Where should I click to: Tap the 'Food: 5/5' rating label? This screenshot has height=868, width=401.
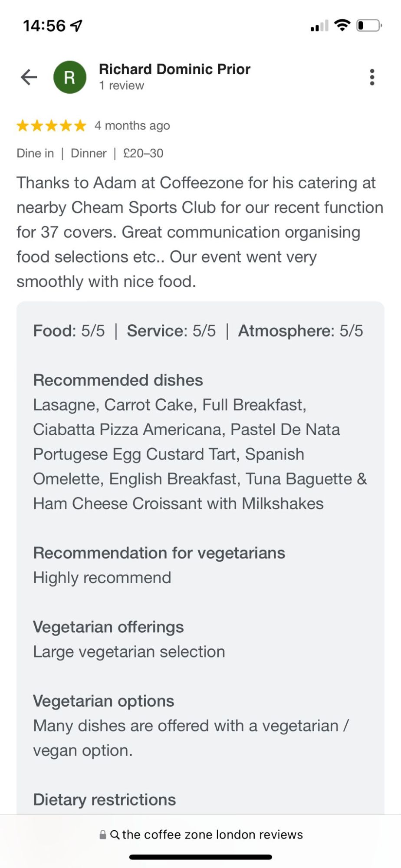click(69, 331)
